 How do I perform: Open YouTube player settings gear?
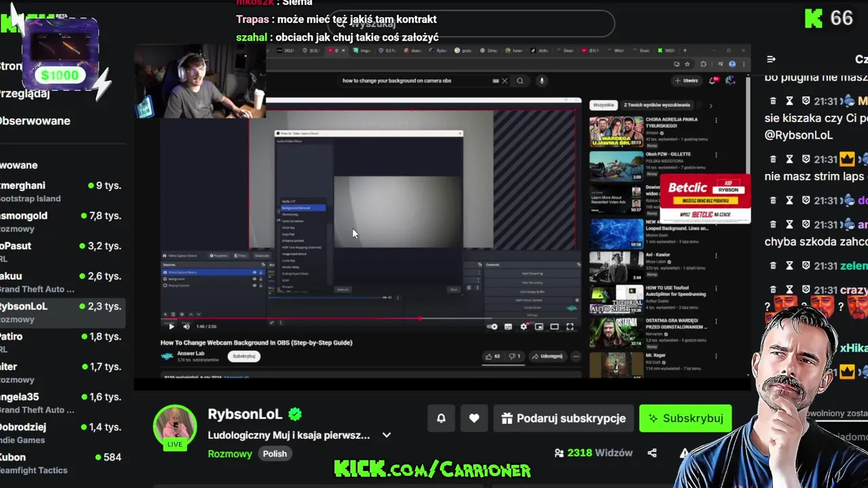[524, 327]
